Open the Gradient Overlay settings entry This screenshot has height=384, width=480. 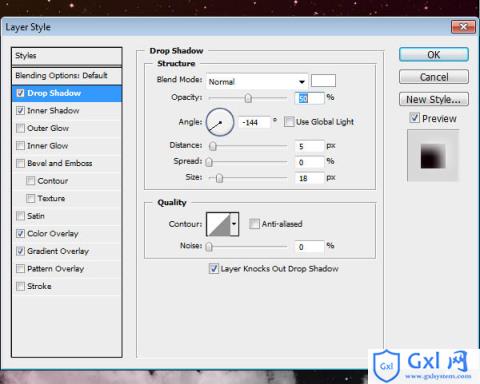(58, 251)
